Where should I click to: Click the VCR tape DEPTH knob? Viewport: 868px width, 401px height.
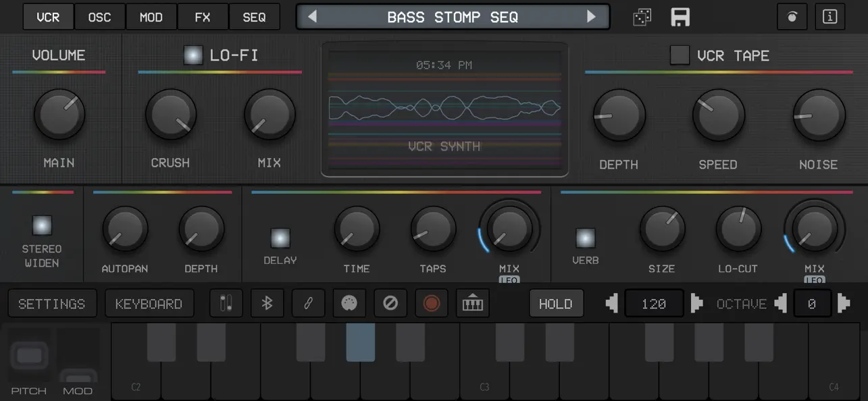click(619, 115)
